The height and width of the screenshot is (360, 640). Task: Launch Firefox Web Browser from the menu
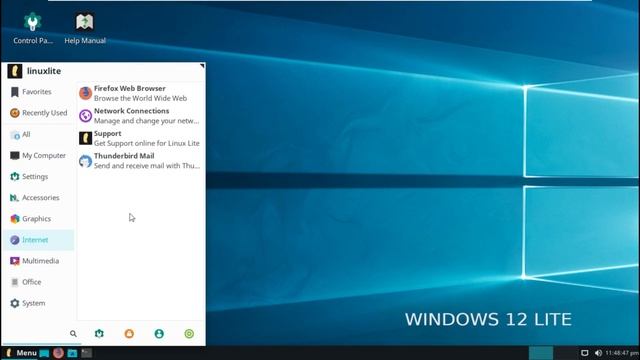coord(140,93)
